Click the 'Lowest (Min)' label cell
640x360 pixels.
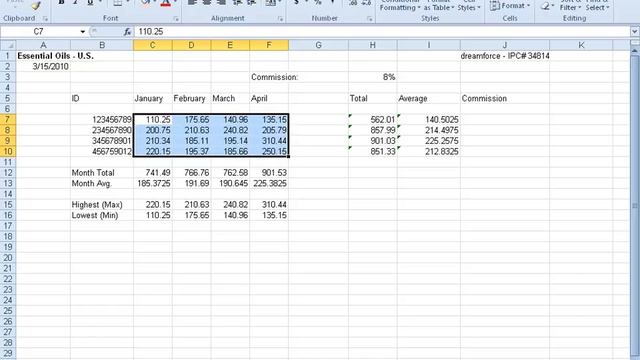(x=102, y=215)
